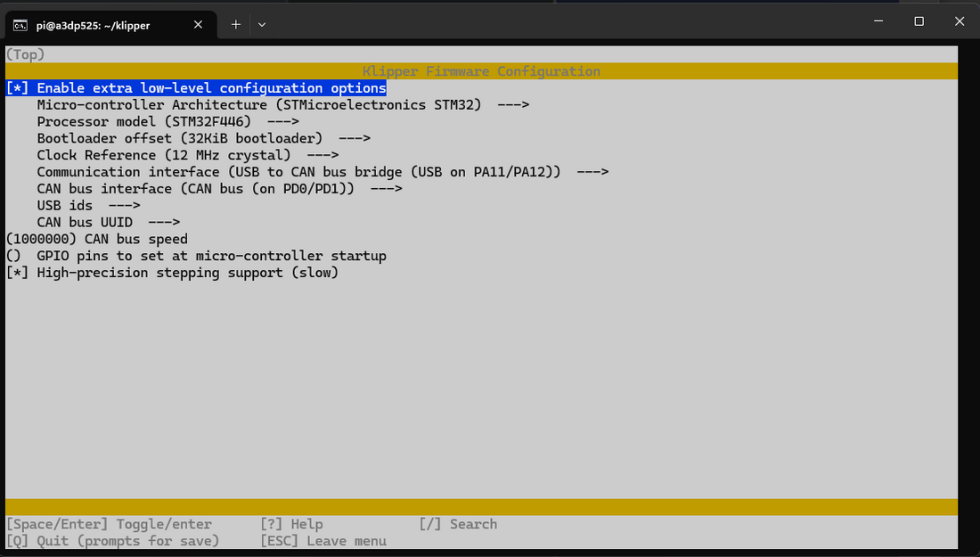Select Communication interface menu entry
980x557 pixels.
[x=322, y=172]
